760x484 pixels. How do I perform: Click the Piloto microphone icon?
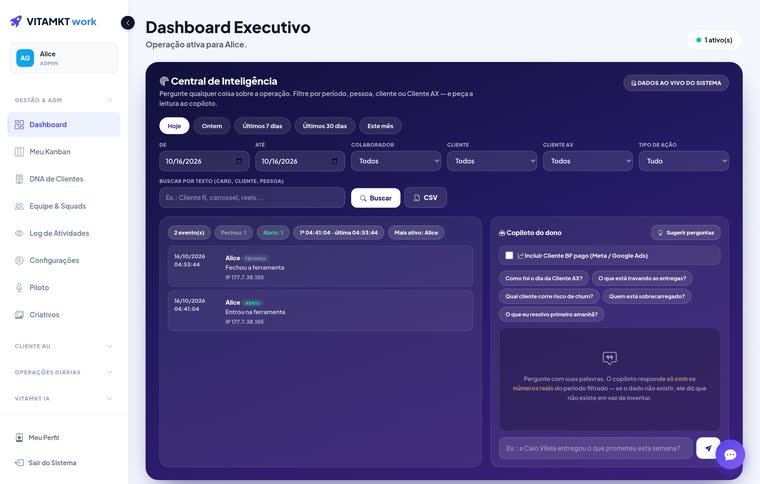pos(19,287)
